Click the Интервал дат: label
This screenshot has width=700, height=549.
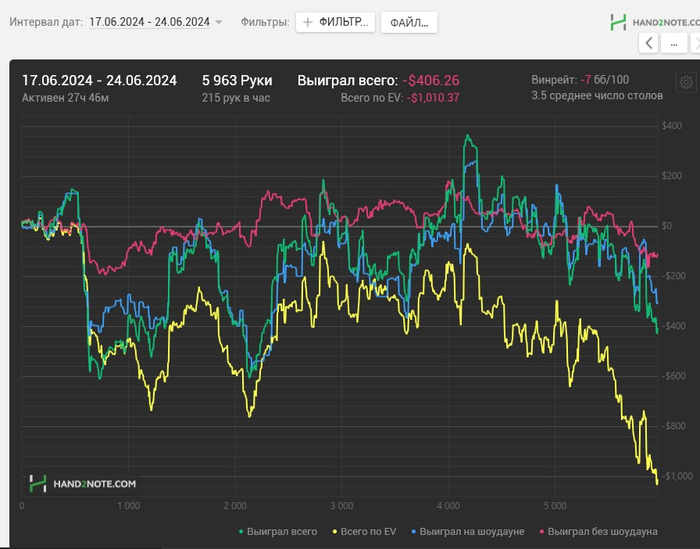point(46,22)
